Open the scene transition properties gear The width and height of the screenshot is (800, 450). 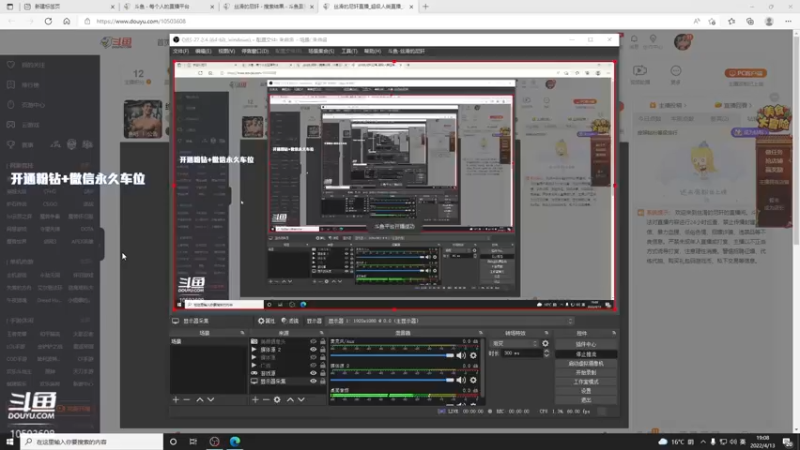point(545,343)
